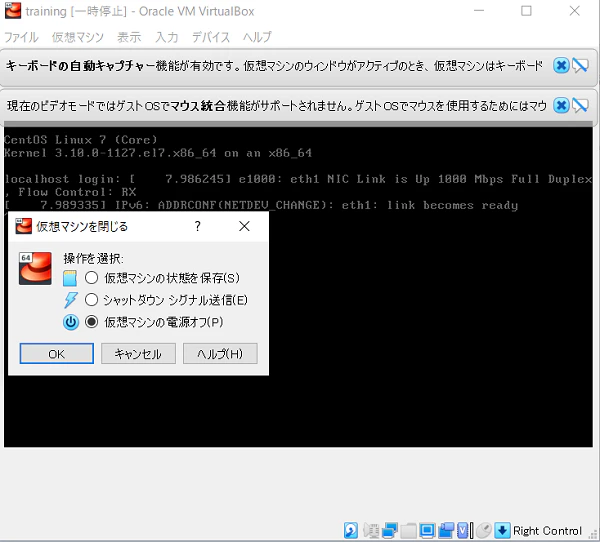Suppress the keyboard capture message permanently
Screen dimensions: 600x542
580,65
